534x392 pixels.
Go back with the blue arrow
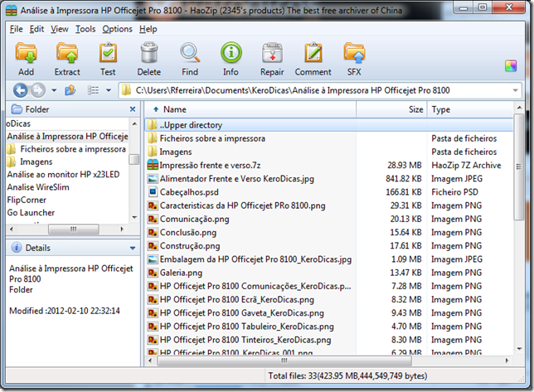tap(20, 90)
